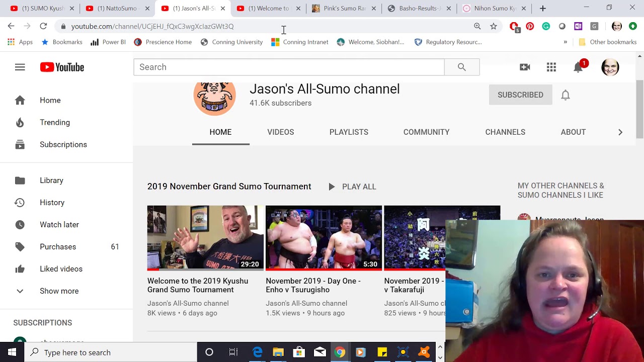Image resolution: width=644 pixels, height=362 pixels.
Task: Open the Enho v Tsurugisho video title
Action: tap(313, 285)
